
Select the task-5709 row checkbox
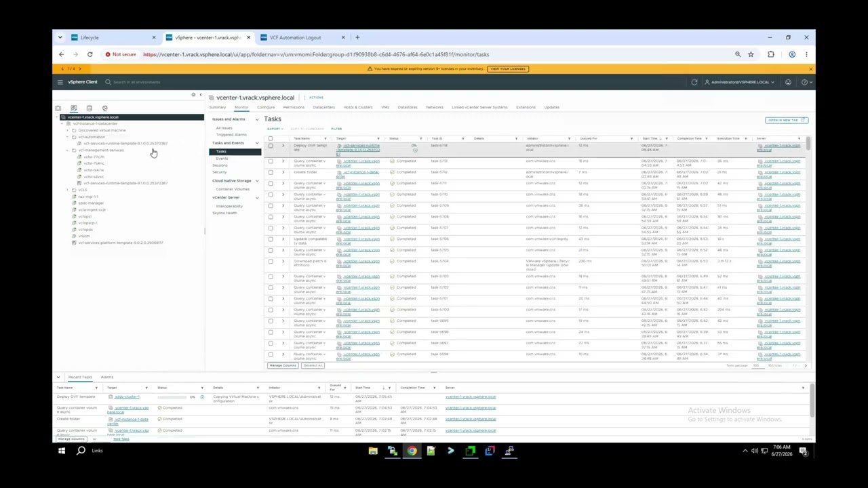[271, 205]
